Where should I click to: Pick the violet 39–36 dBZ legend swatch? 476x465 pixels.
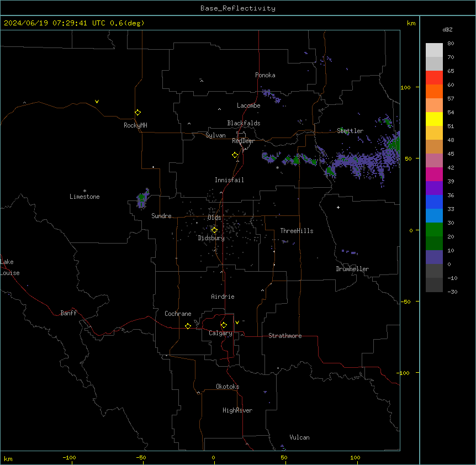click(x=434, y=188)
